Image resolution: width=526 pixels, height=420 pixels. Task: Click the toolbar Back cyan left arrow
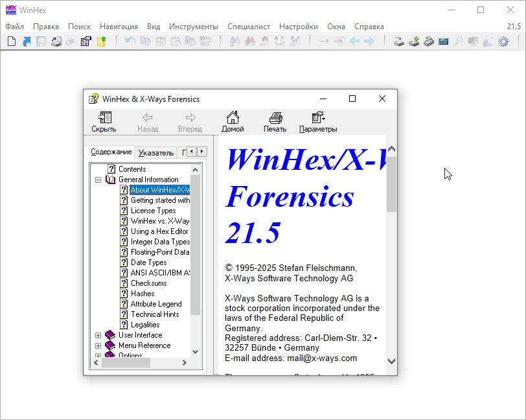click(x=354, y=41)
